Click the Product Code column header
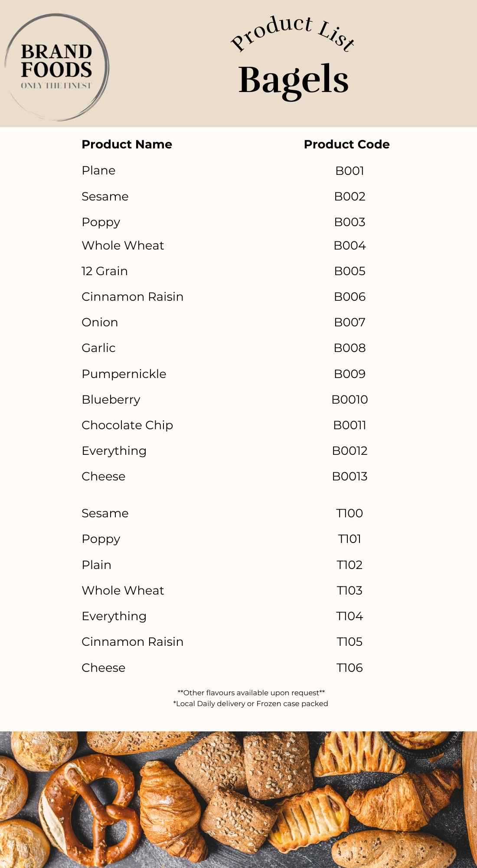477x868 pixels. click(x=346, y=145)
